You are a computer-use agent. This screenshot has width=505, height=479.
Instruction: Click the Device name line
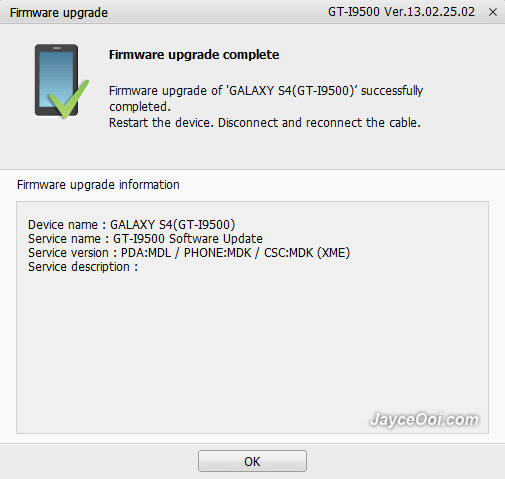[x=132, y=225]
